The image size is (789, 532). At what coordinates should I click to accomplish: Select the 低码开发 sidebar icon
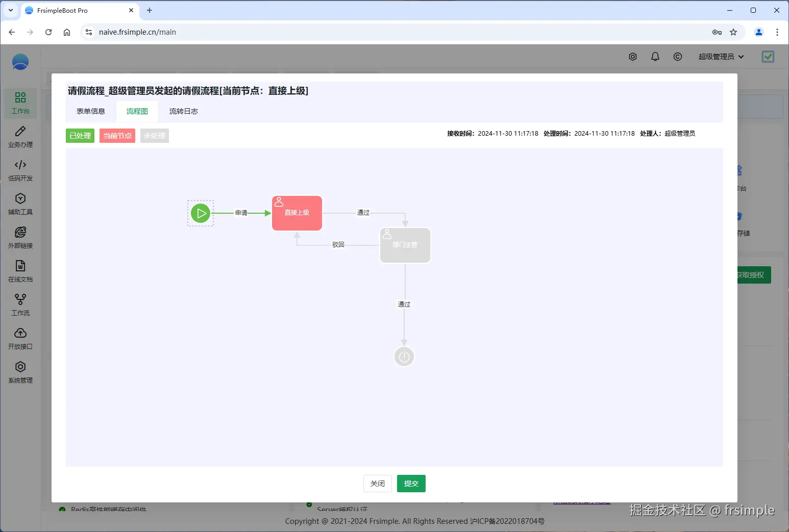point(20,170)
